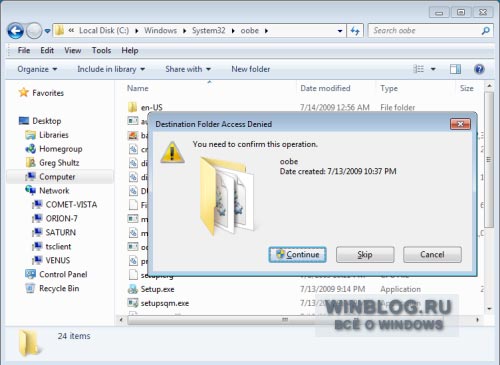500x365 pixels.
Task: Open the File menu
Action: 24,50
